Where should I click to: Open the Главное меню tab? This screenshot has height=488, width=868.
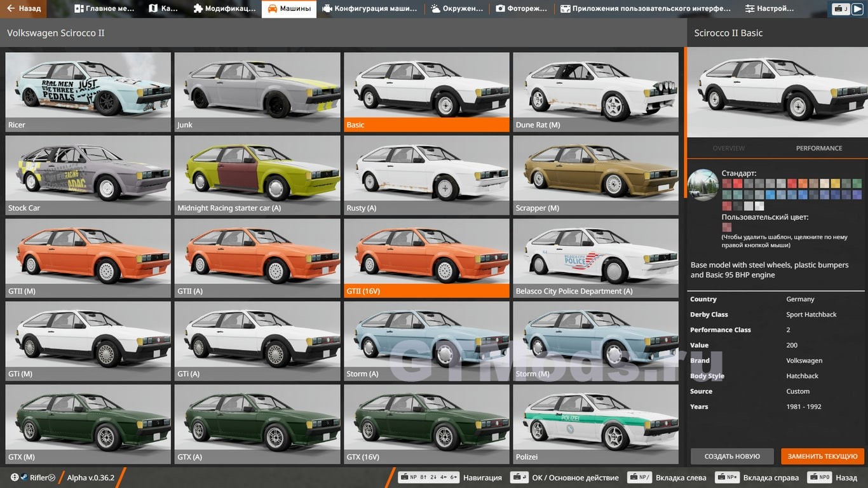coord(104,9)
